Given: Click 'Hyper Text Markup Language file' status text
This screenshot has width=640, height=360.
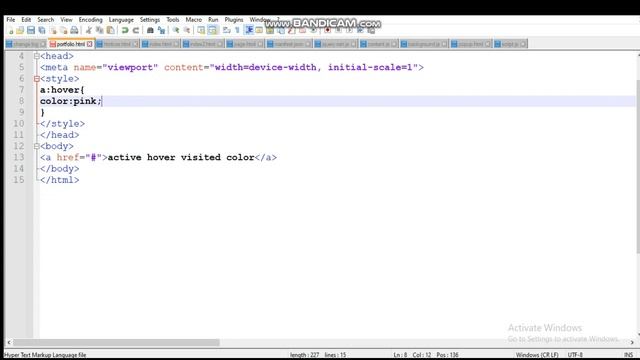Looking at the screenshot, I should click(45, 355).
